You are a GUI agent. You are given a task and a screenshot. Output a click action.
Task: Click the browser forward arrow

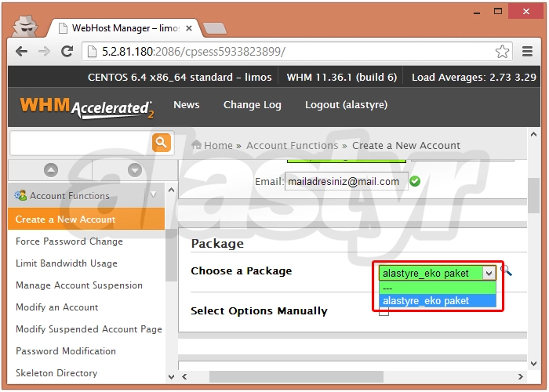click(44, 52)
